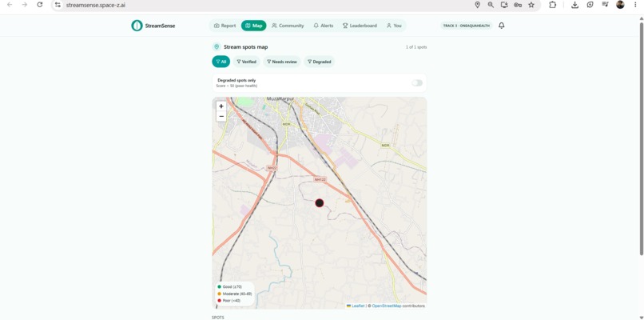Go to the Community tab

click(x=288, y=26)
